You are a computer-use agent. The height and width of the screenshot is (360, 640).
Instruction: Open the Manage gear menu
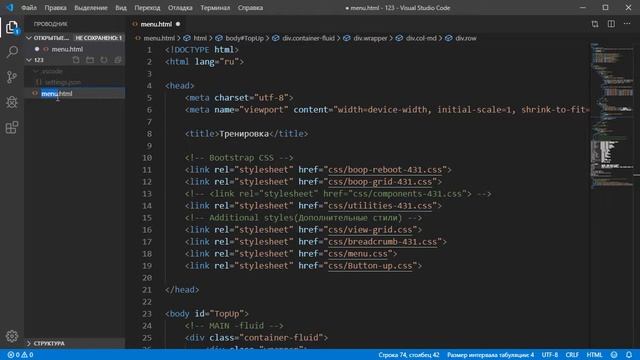[12, 336]
